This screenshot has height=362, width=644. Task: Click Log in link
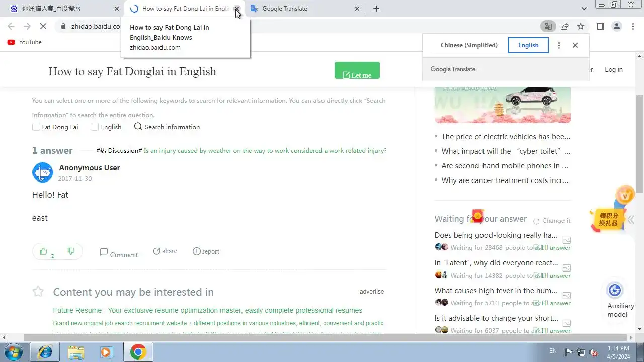(x=613, y=70)
